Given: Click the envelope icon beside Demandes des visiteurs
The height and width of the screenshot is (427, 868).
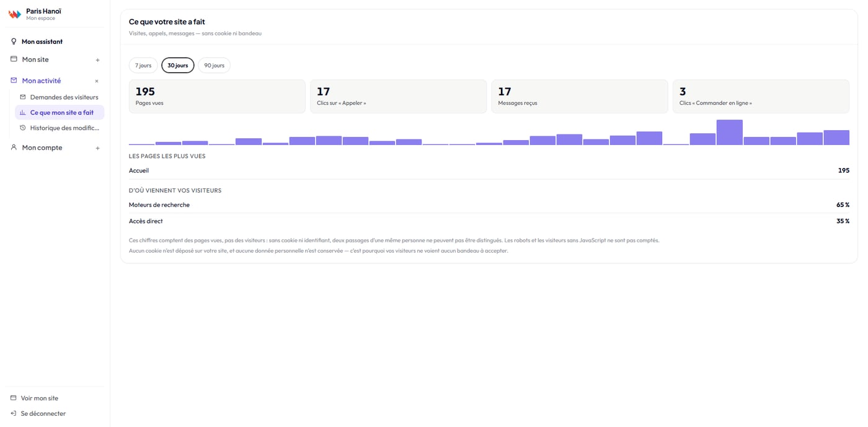Looking at the screenshot, I should point(23,97).
